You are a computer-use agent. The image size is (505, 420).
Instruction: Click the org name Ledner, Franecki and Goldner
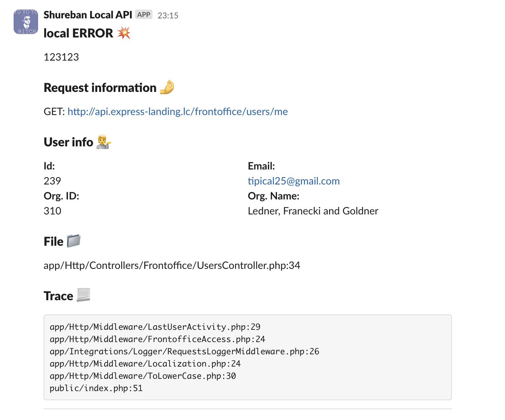pos(313,211)
